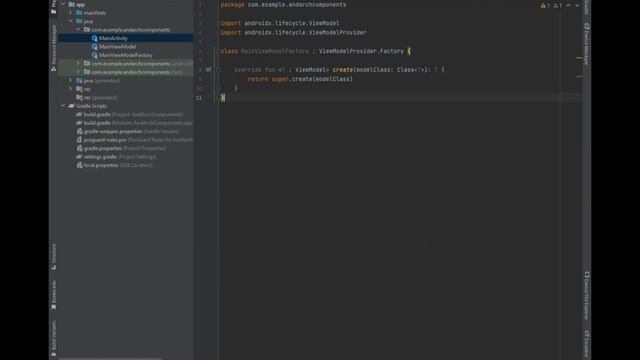Viewport: 640px width, 360px height.
Task: Expand the test package node
Action: coord(78,72)
